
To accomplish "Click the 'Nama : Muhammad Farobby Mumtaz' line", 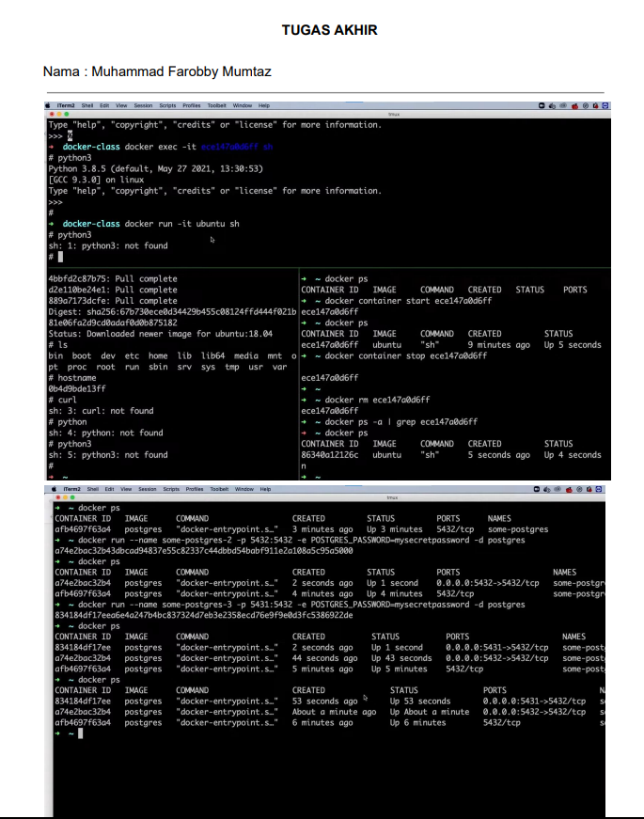I will pos(157,71).
